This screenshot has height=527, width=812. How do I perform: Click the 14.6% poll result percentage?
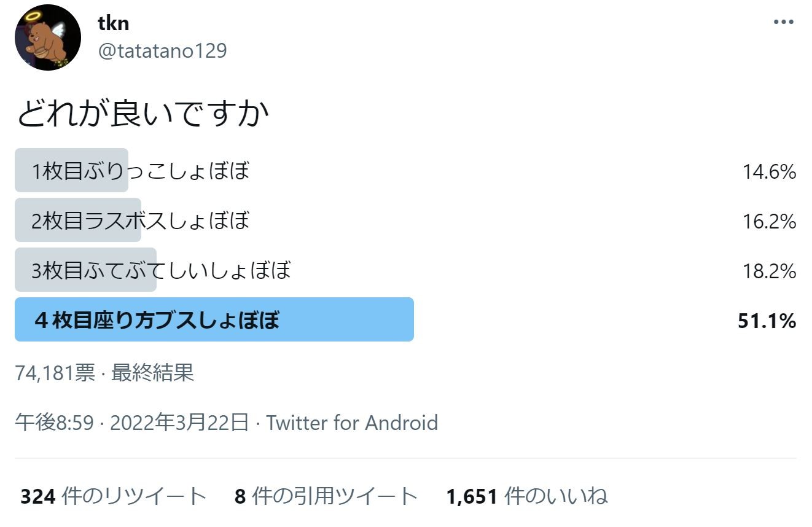[769, 171]
